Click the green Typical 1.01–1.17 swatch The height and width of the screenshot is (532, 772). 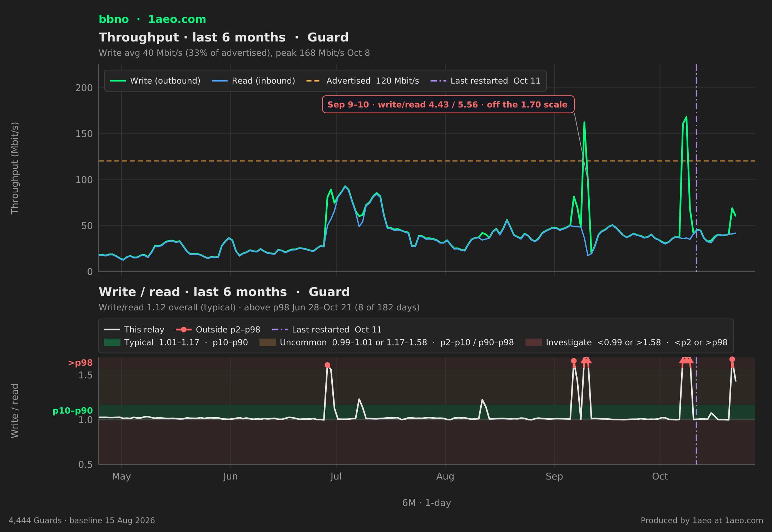[112, 343]
